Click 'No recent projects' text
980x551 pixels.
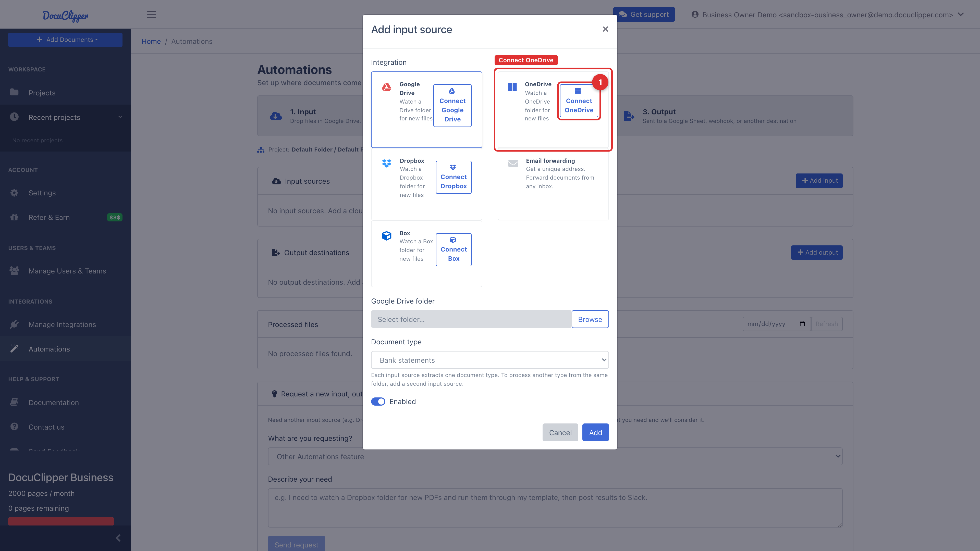[37, 140]
